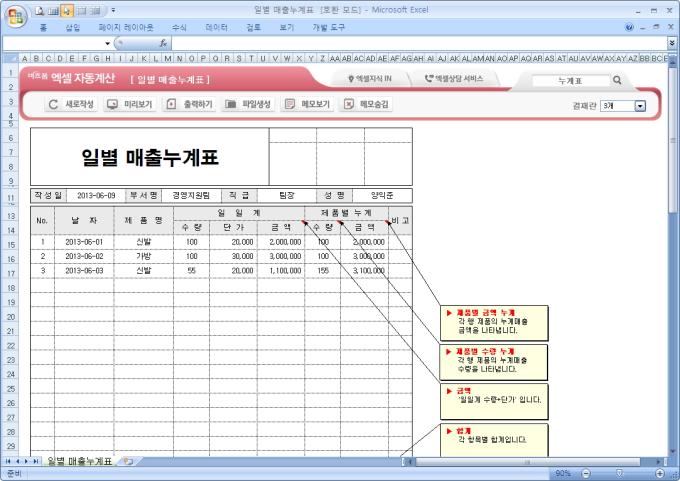
Task: Go to previous sheet using tab navigation arrow
Action: point(17,461)
